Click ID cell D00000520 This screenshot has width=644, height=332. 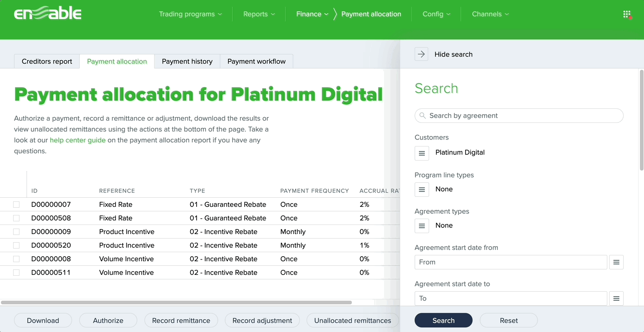[51, 245]
